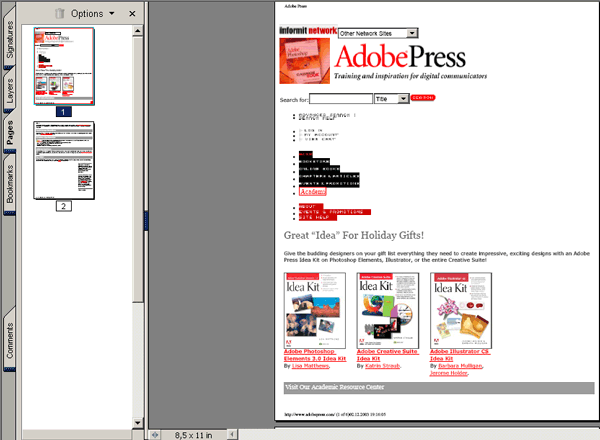Image resolution: width=600 pixels, height=440 pixels.
Task: Click the Chapters & Articles menu item
Action: pyautogui.click(x=329, y=176)
